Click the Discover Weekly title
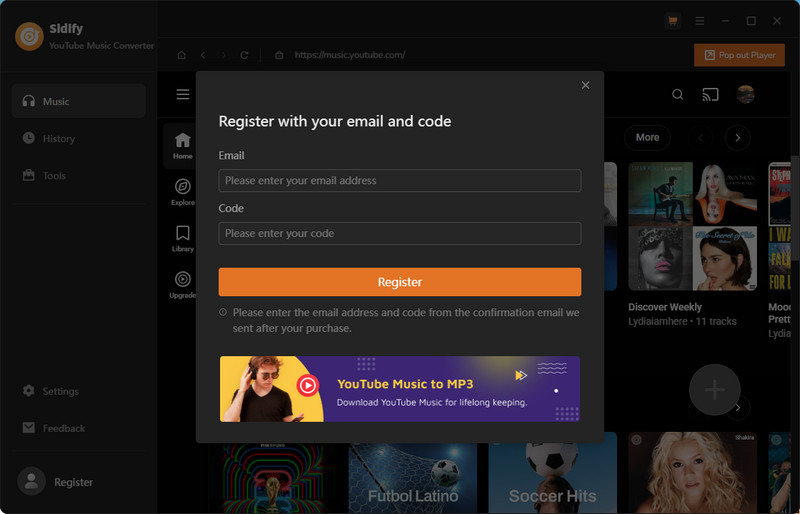800x514 pixels. click(665, 307)
